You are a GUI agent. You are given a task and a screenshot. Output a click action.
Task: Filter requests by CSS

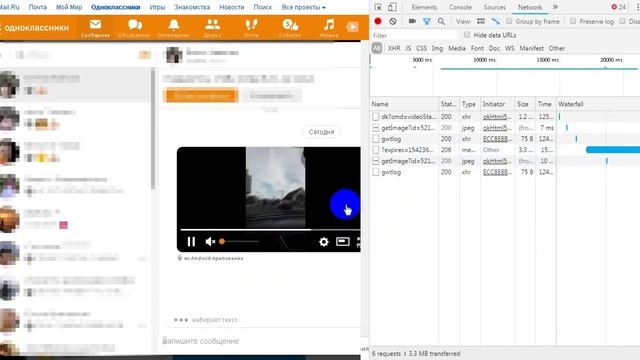[421, 48]
